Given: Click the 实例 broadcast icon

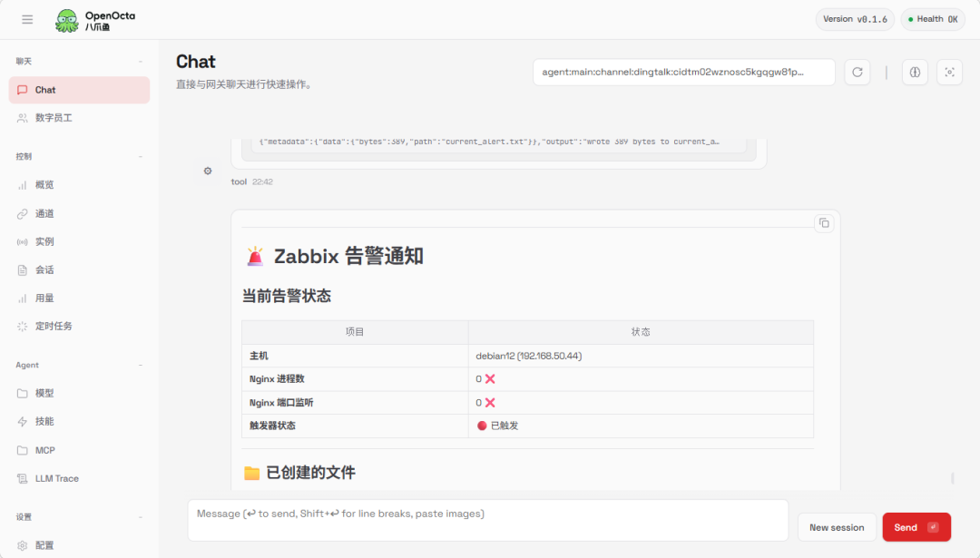Looking at the screenshot, I should coord(23,242).
